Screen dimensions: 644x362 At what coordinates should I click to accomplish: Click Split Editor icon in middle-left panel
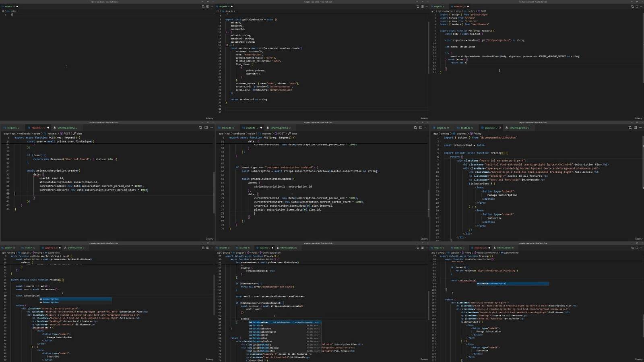(206, 128)
